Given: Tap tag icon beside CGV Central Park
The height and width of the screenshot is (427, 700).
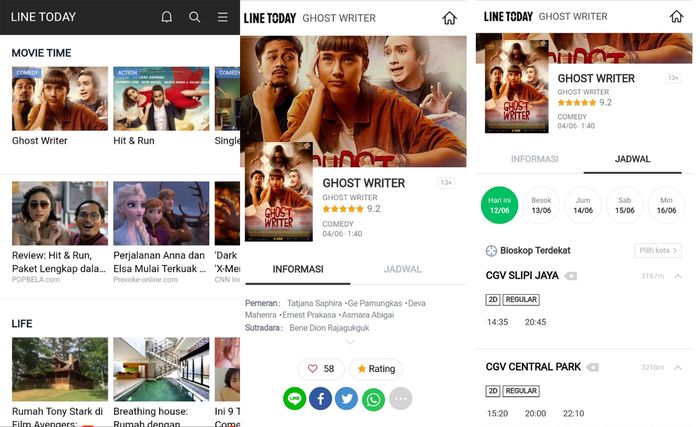Looking at the screenshot, I should pos(592,367).
